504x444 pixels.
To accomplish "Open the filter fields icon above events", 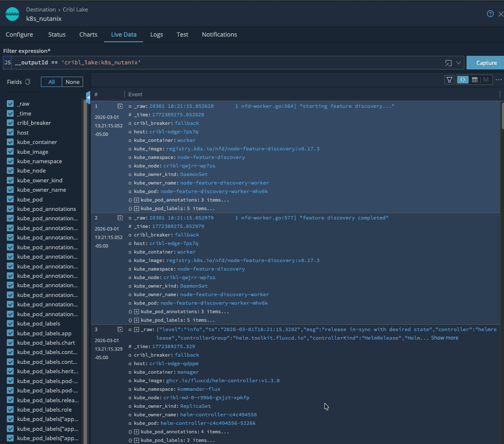I will tap(449, 80).
